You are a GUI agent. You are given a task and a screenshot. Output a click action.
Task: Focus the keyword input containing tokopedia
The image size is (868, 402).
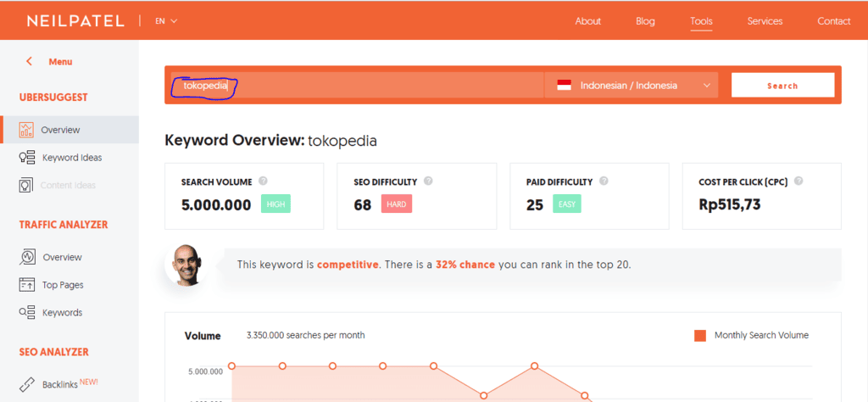(x=357, y=86)
